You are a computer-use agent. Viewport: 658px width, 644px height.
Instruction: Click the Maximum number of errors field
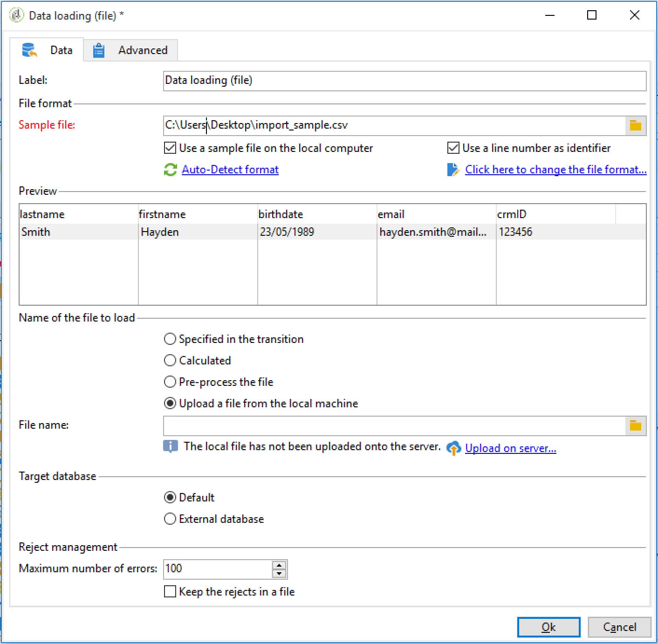click(218, 569)
